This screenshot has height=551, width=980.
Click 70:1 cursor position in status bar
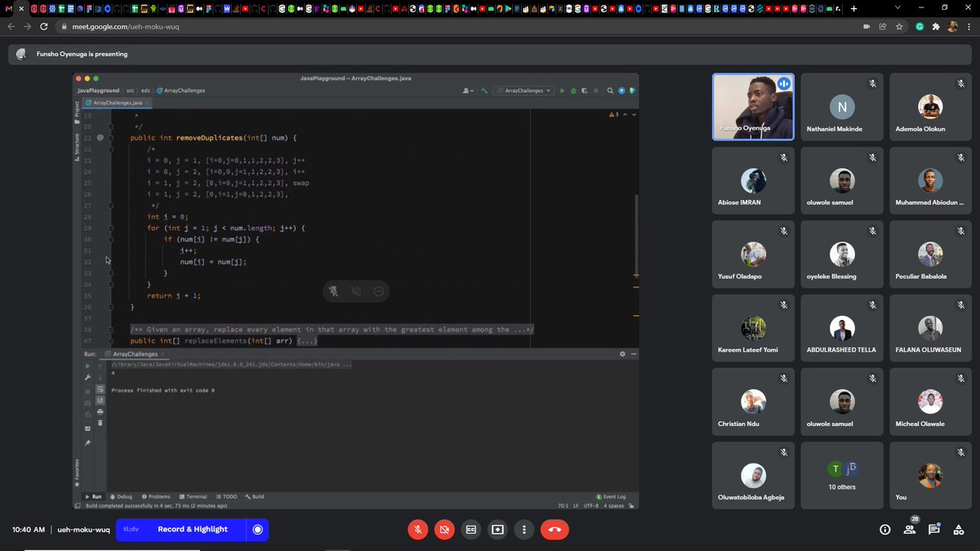click(563, 505)
